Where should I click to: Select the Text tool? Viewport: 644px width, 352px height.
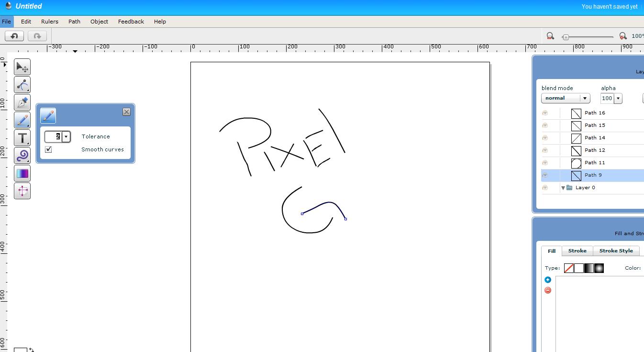click(22, 138)
